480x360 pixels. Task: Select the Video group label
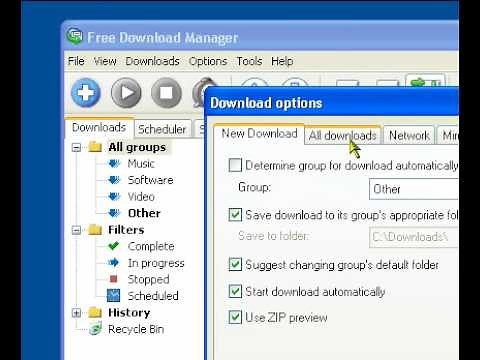click(x=141, y=197)
